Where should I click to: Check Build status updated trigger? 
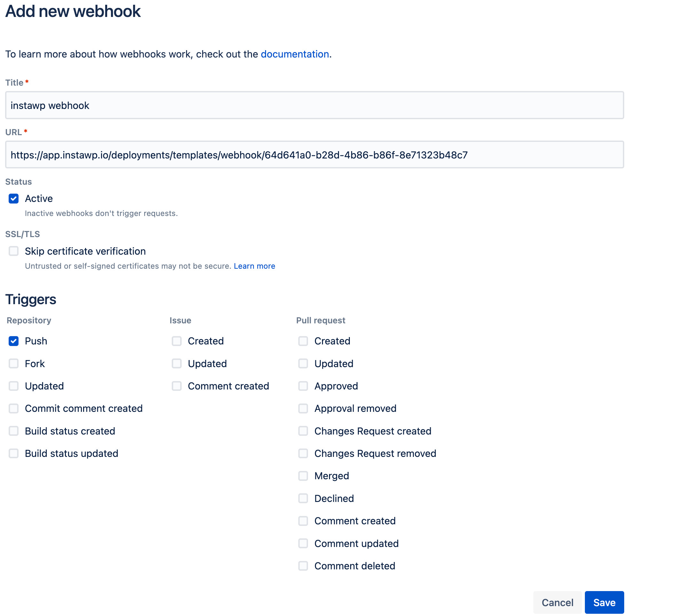[x=13, y=454]
